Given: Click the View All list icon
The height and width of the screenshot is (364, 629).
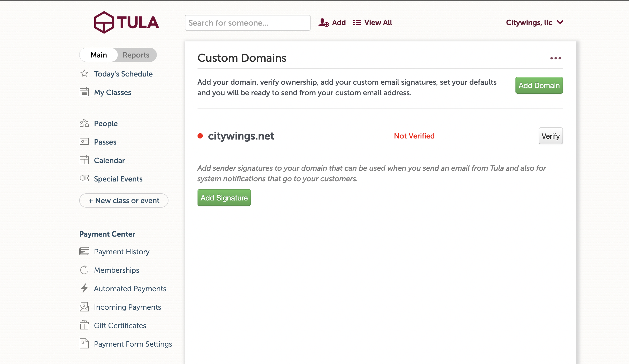Looking at the screenshot, I should click(x=357, y=23).
